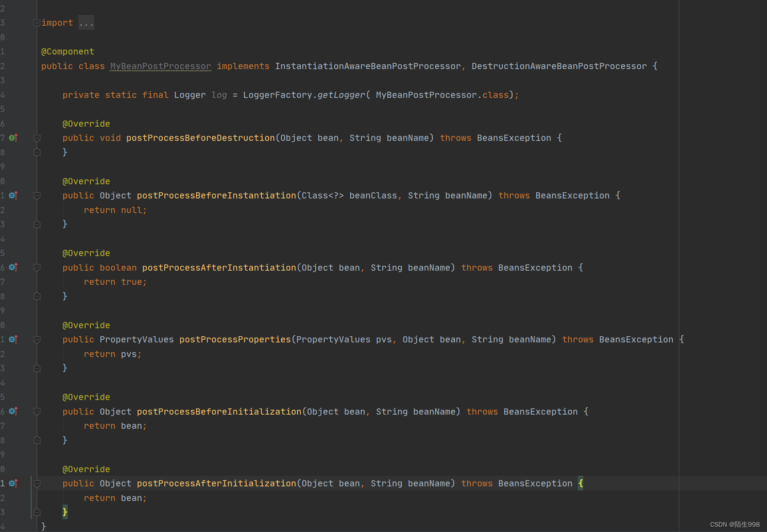Image resolution: width=767 pixels, height=532 pixels.
Task: Click the 'return pvs;' statement
Action: [113, 354]
